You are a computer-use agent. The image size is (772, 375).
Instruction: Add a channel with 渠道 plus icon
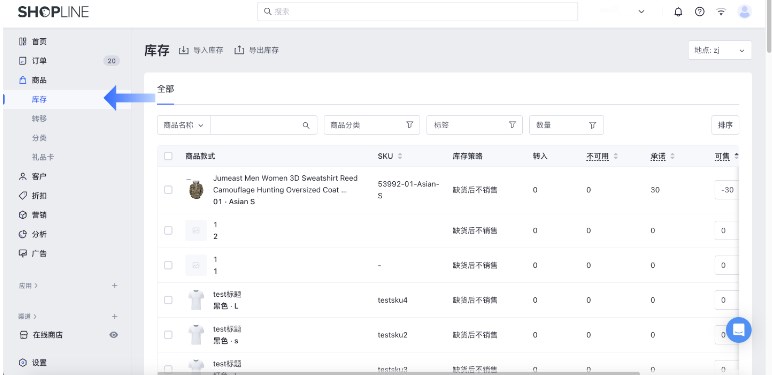coord(114,316)
